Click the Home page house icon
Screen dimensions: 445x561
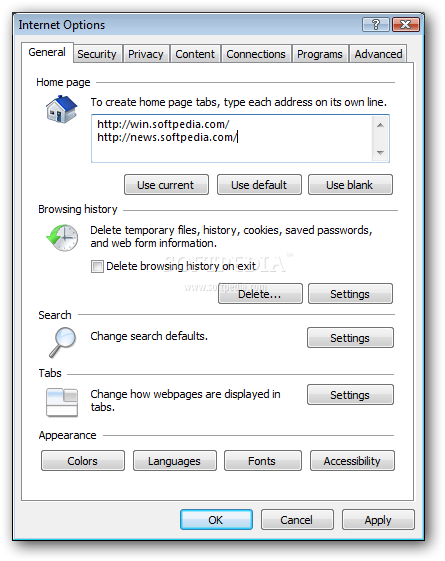click(x=61, y=109)
